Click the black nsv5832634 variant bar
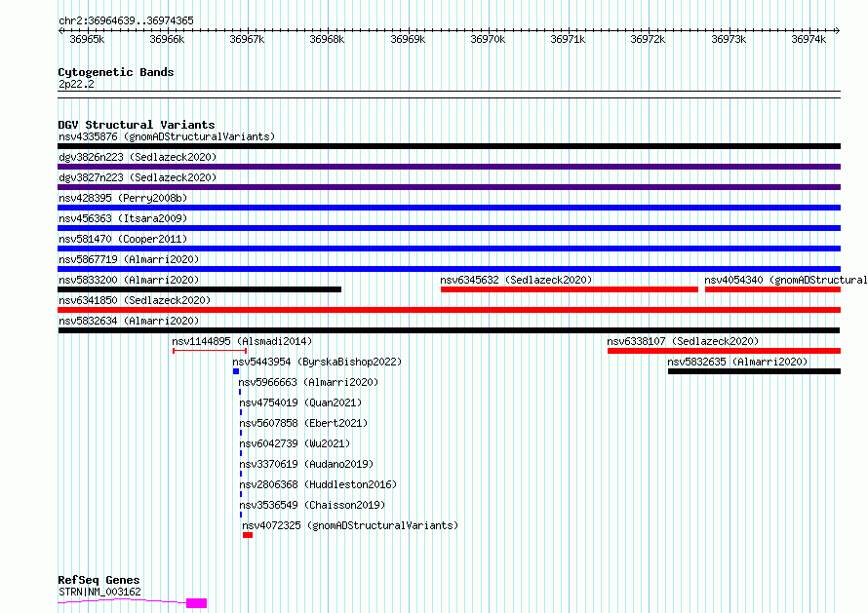Viewport: 868px width, 613px height. pos(449,330)
